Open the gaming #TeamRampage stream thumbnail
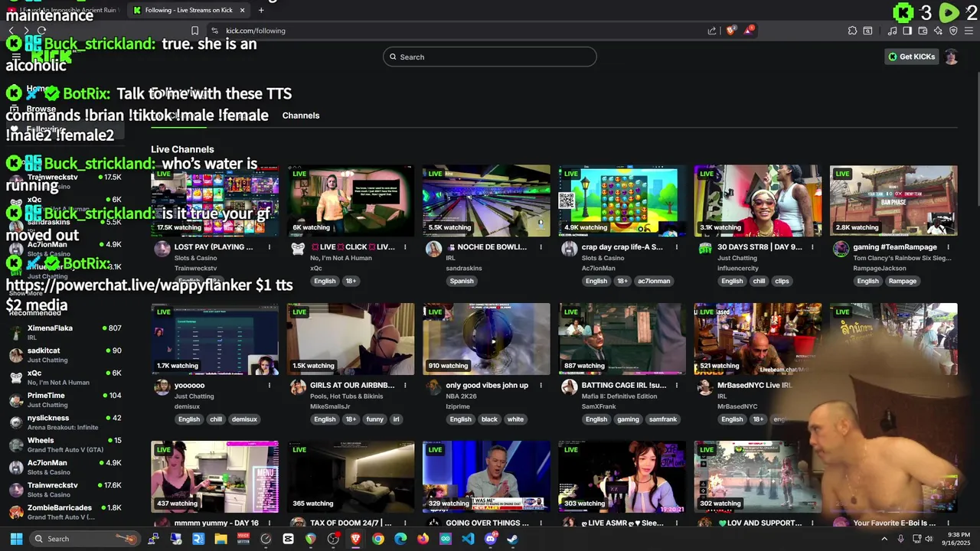Screen dimensions: 980x551 click(x=893, y=201)
